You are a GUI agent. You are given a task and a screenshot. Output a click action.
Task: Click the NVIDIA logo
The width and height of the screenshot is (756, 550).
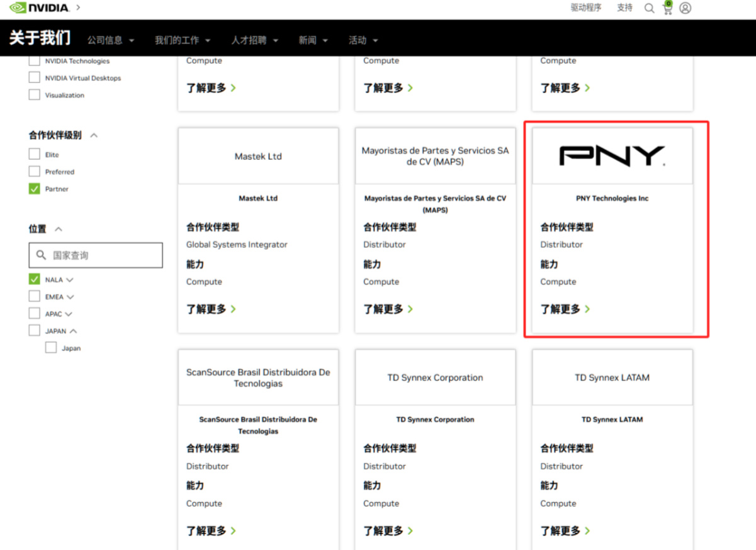pos(39,8)
